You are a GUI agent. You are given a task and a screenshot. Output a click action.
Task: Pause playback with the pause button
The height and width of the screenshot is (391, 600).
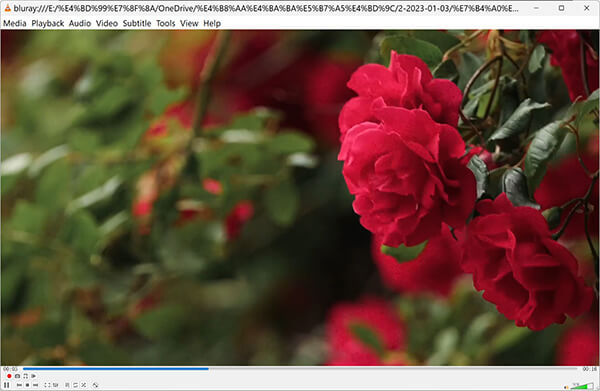7,385
